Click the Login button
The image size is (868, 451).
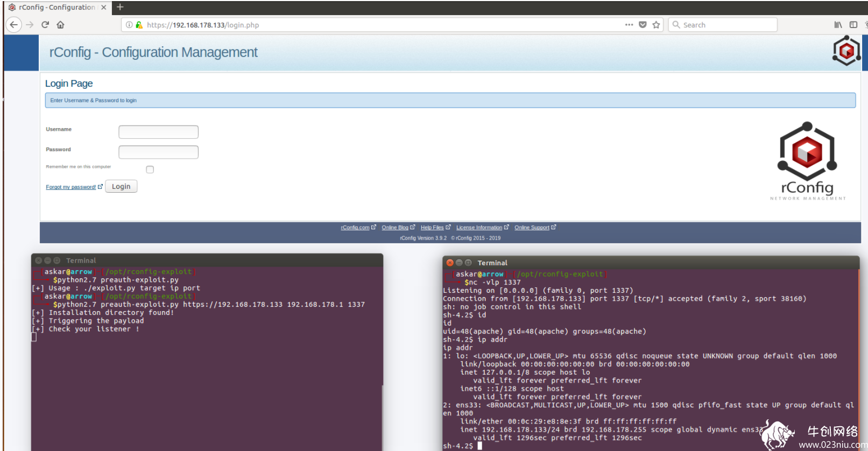(121, 186)
